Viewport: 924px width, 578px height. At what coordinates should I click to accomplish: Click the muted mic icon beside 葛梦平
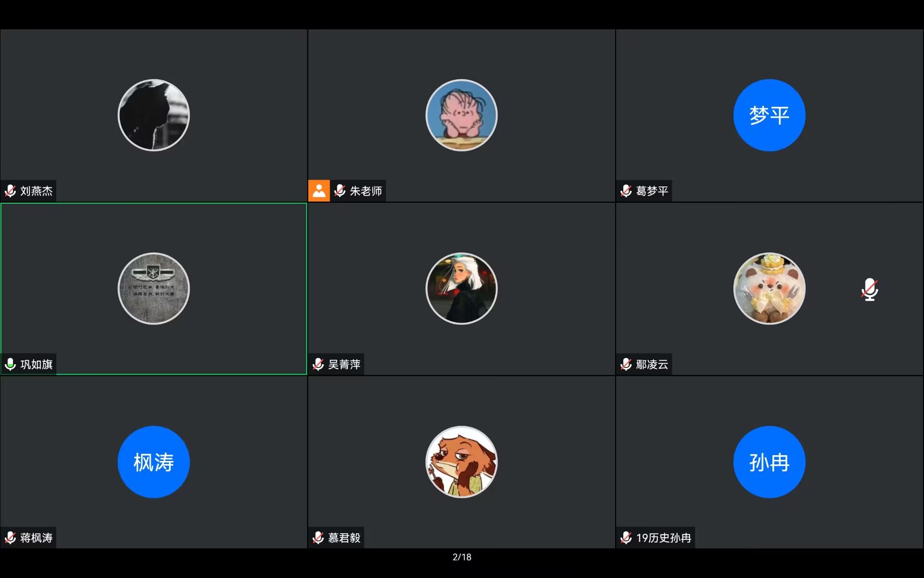pos(626,191)
